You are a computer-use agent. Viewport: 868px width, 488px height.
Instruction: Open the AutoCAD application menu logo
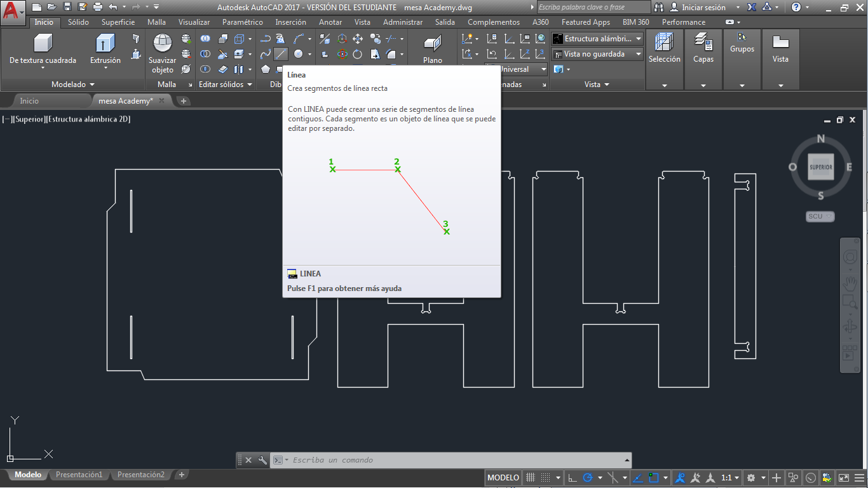tap(13, 12)
